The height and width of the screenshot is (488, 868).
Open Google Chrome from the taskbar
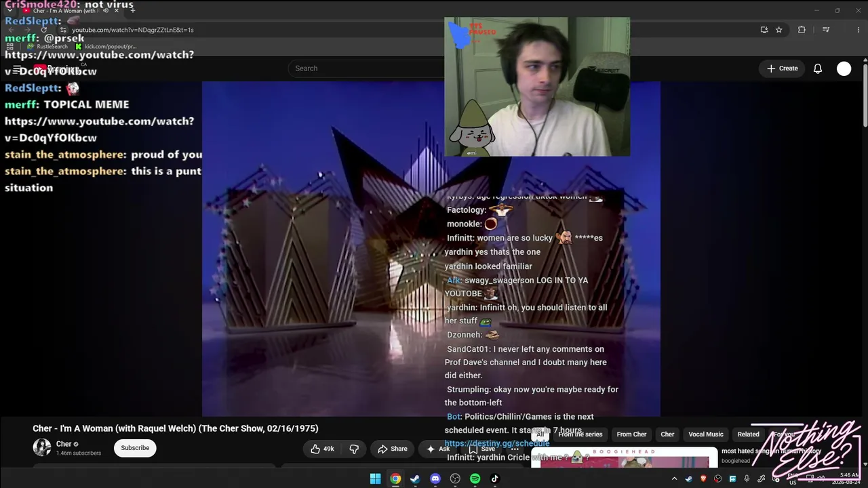tap(395, 479)
